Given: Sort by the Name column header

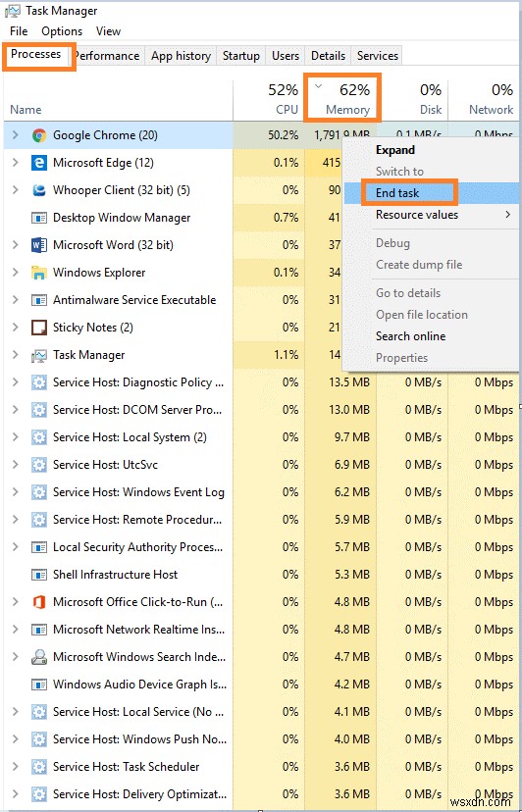Looking at the screenshot, I should [118, 100].
